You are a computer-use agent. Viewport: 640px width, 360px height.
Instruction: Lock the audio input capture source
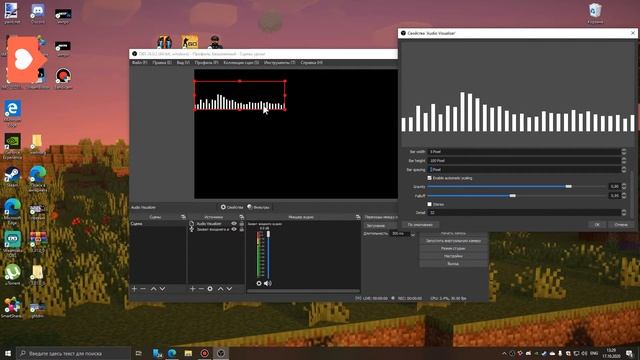pos(242,229)
